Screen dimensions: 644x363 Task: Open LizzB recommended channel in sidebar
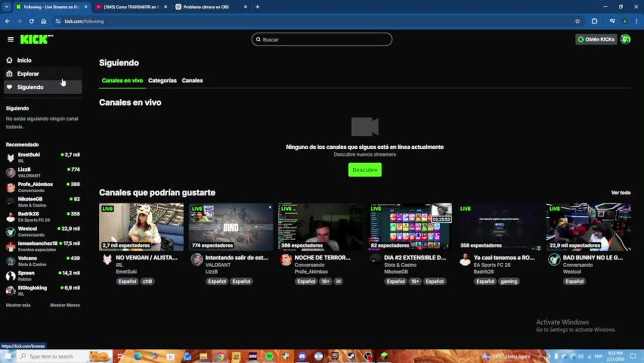(42, 172)
